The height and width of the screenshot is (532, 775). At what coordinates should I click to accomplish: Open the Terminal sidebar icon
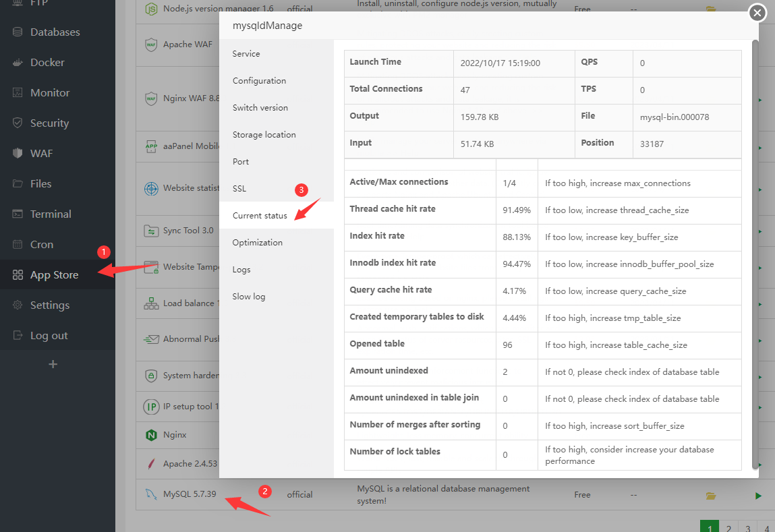(x=18, y=214)
